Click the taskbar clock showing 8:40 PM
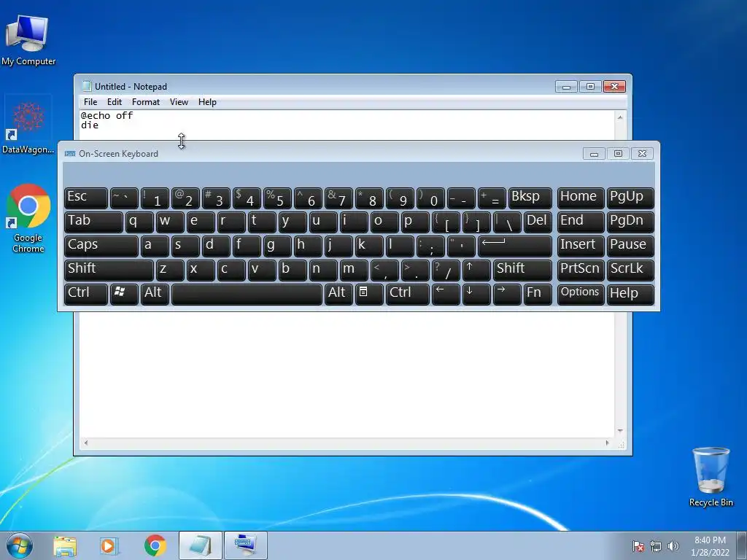This screenshot has height=560, width=747. click(710, 545)
